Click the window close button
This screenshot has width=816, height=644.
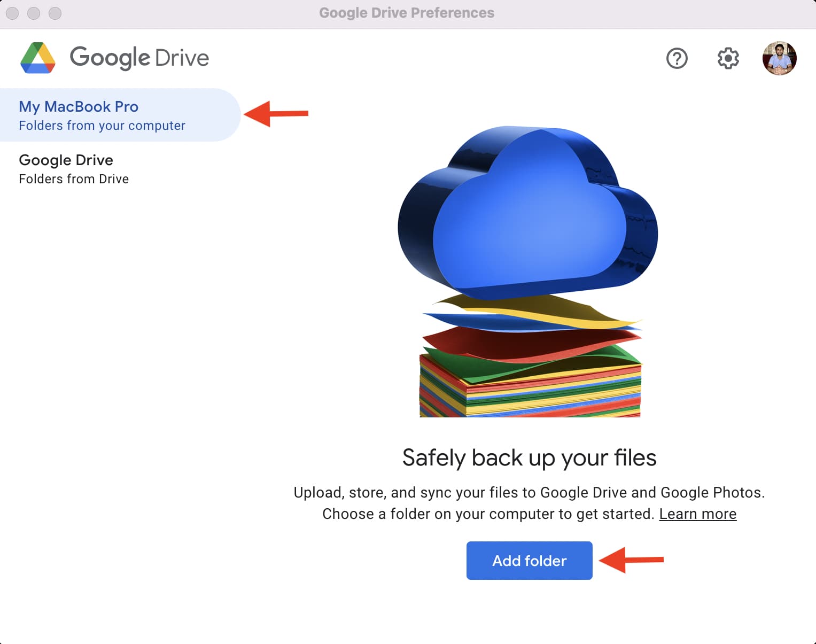[12, 13]
